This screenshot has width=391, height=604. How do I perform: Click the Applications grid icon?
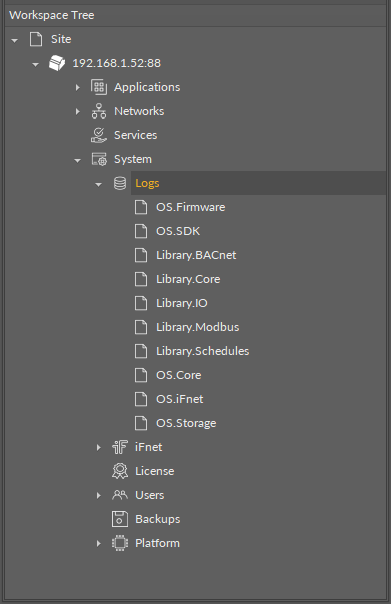(99, 87)
